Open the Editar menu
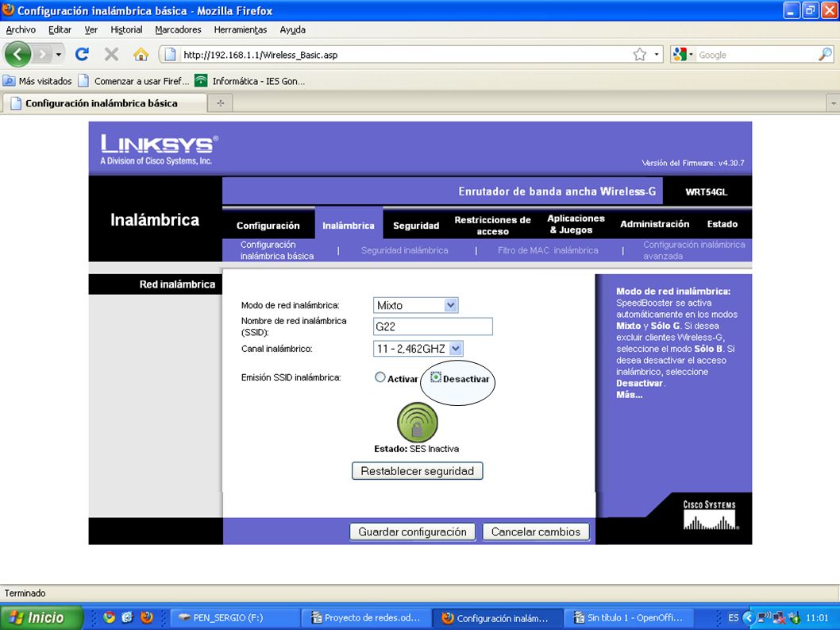 [x=60, y=29]
